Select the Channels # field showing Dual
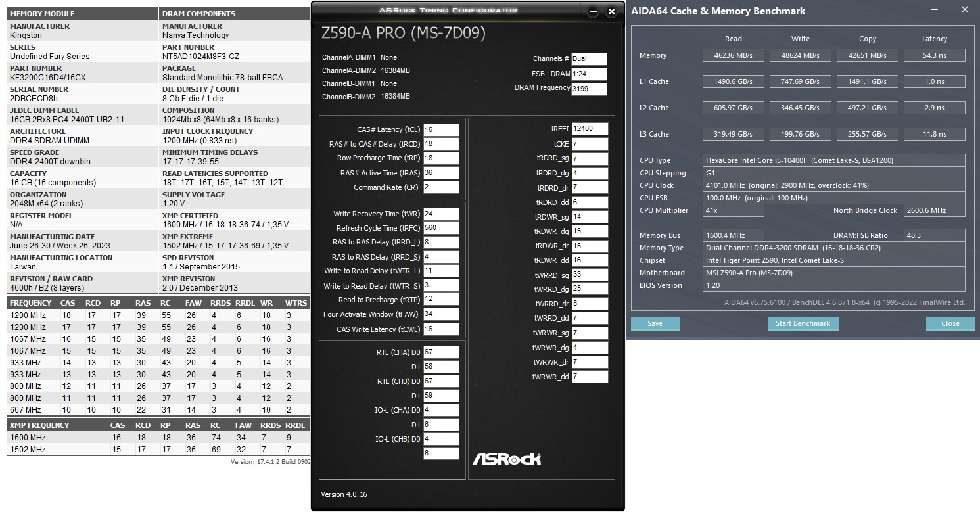The image size is (980, 512). pos(589,59)
